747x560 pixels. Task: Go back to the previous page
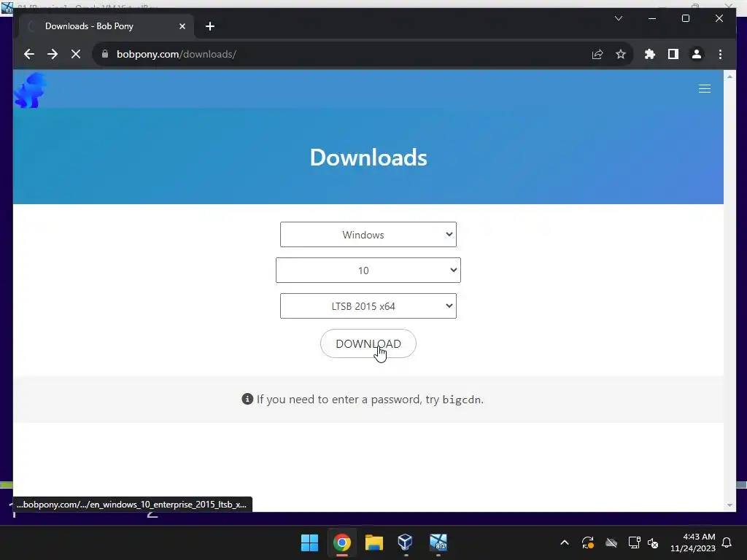tap(29, 54)
